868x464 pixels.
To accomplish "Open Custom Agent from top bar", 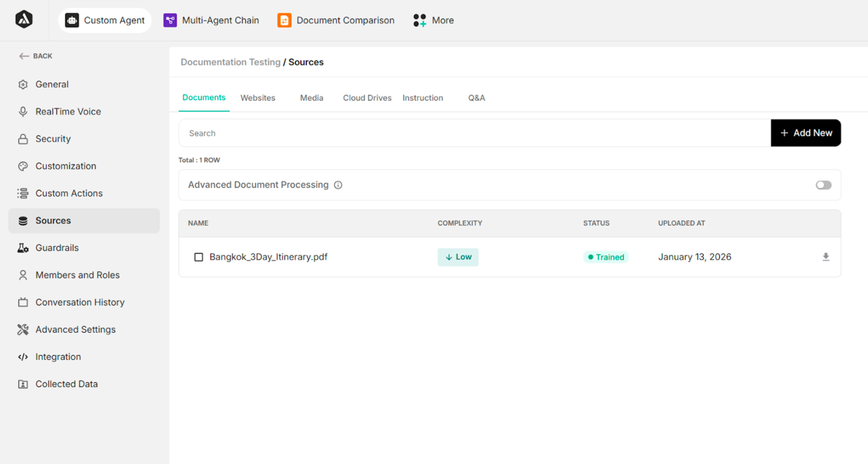I will (x=105, y=21).
